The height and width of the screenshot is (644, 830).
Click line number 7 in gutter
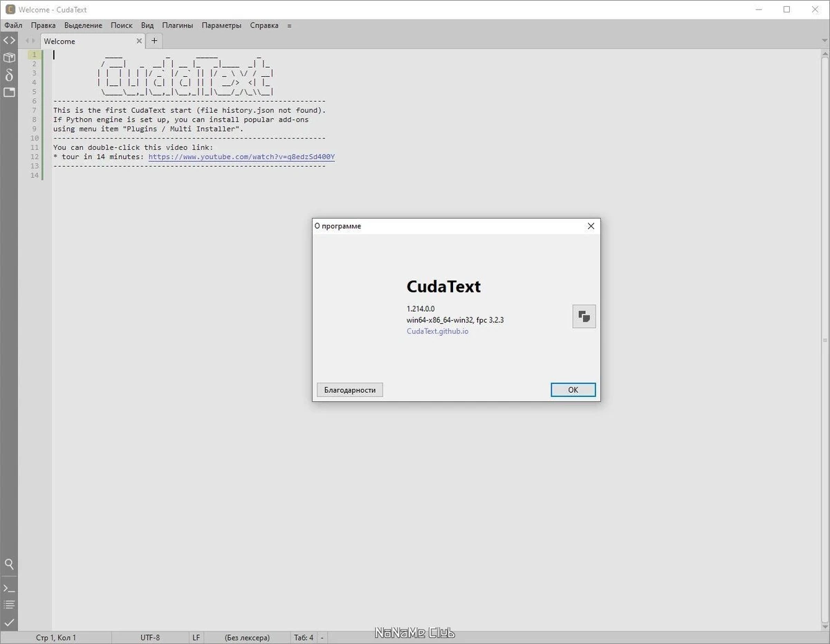point(34,110)
